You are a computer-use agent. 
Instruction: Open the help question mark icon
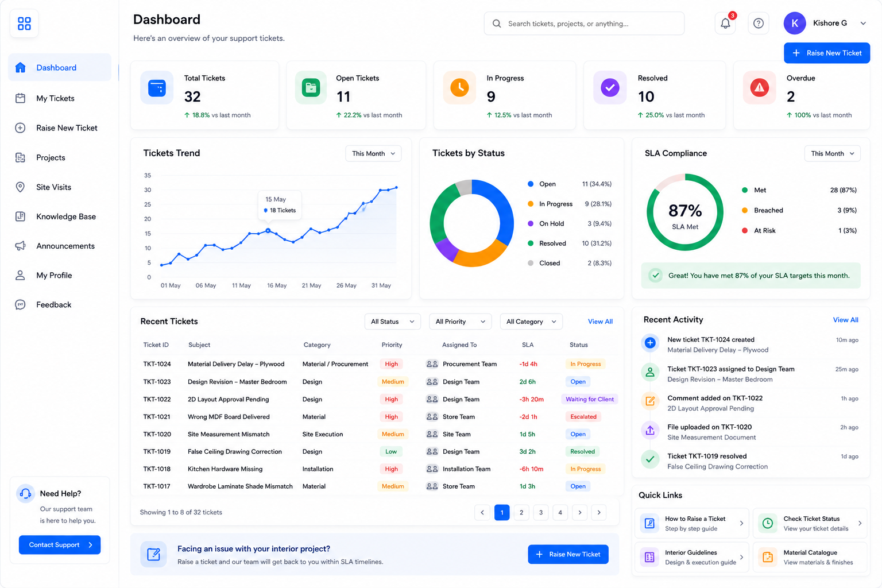tap(759, 24)
